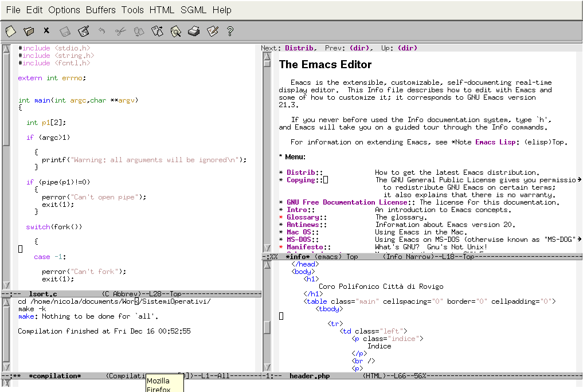Click the Cut scissors icon
This screenshot has width=583, height=392.
pyautogui.click(x=120, y=31)
